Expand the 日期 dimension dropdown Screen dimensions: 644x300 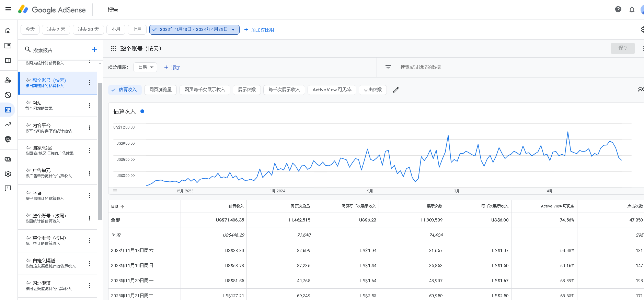click(145, 67)
